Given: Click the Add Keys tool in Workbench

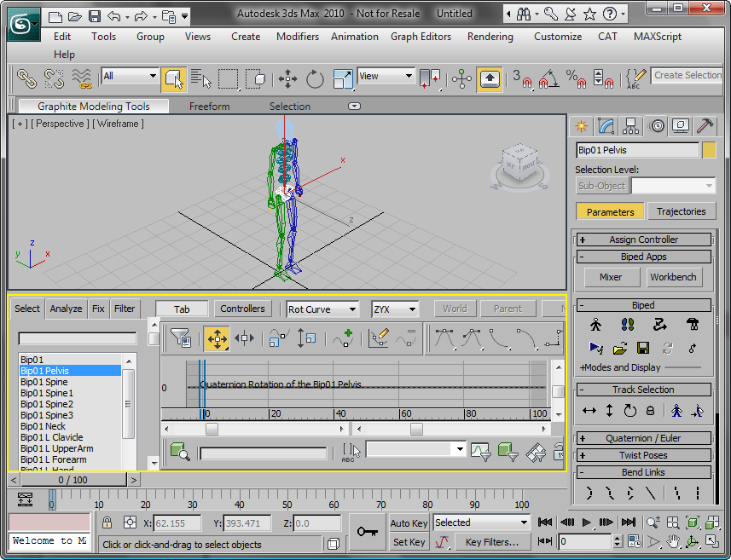Looking at the screenshot, I should (x=343, y=338).
